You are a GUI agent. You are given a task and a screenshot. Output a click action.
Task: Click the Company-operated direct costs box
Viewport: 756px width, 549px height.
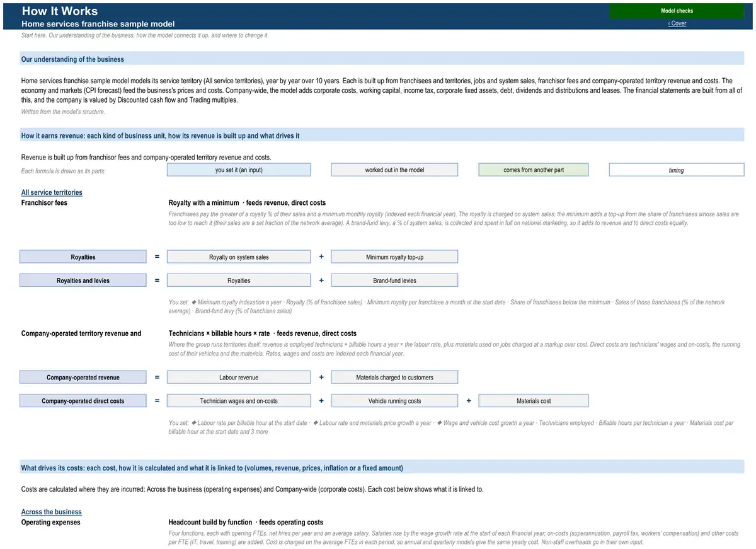click(x=83, y=400)
